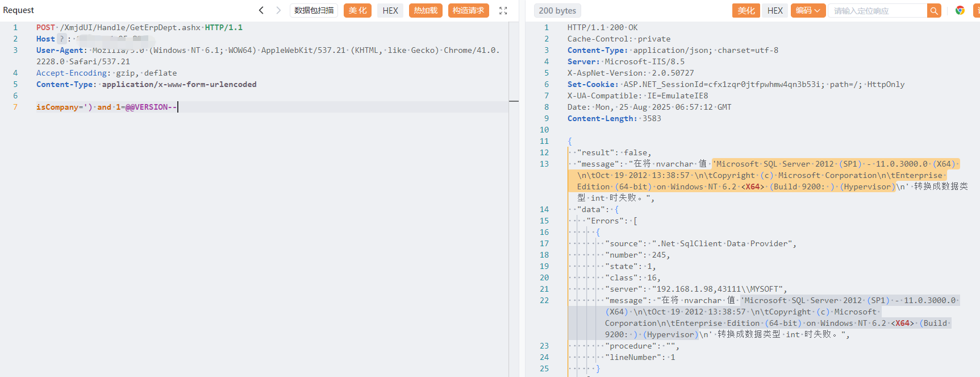Click the "procedure": "" line
Image resolution: width=980 pixels, height=377 pixels.
643,346
